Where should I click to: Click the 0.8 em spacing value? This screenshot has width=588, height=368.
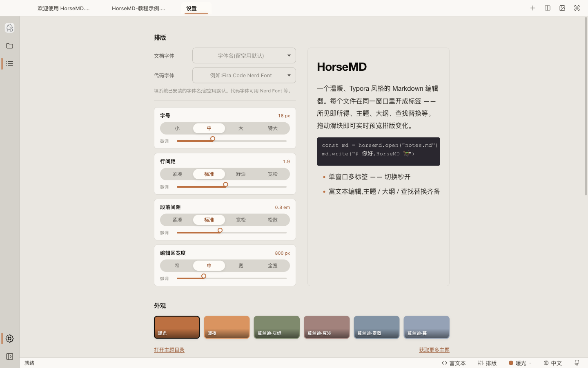[282, 207]
